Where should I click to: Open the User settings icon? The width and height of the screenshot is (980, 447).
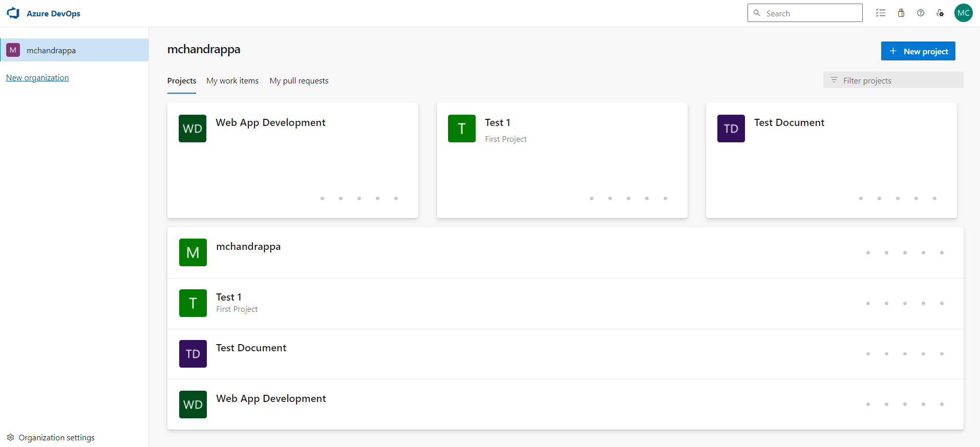940,13
